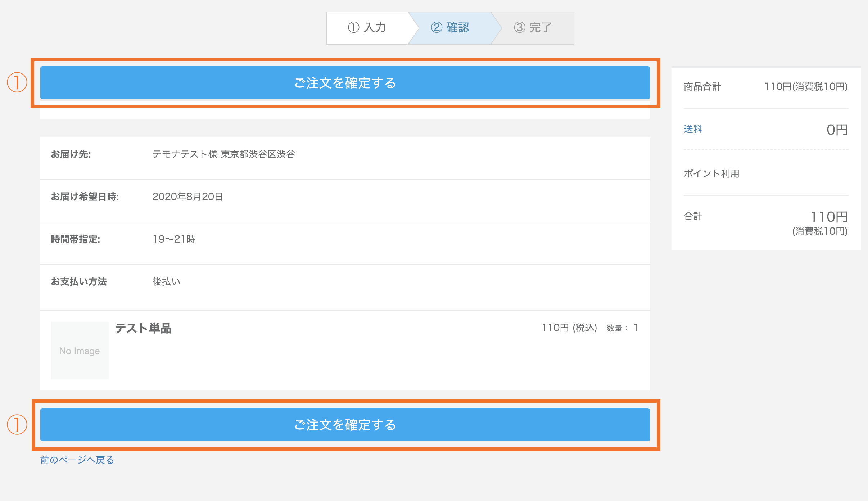Click the 合計 110円 total amount
868x501 pixels.
tap(829, 217)
